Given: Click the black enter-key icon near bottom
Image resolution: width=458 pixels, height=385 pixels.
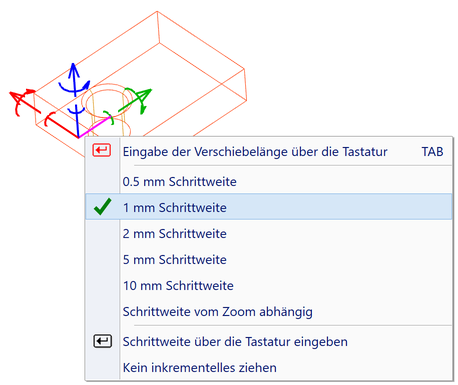Looking at the screenshot, I should click(102, 341).
